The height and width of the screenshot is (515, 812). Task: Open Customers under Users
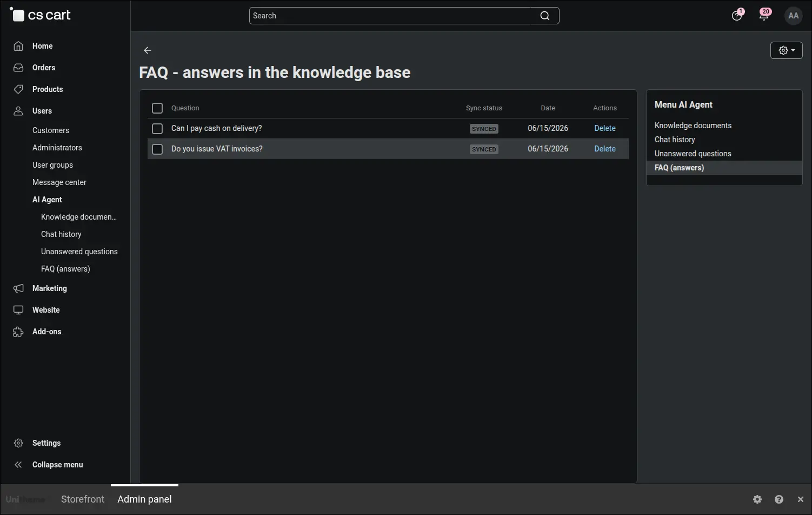(x=51, y=130)
